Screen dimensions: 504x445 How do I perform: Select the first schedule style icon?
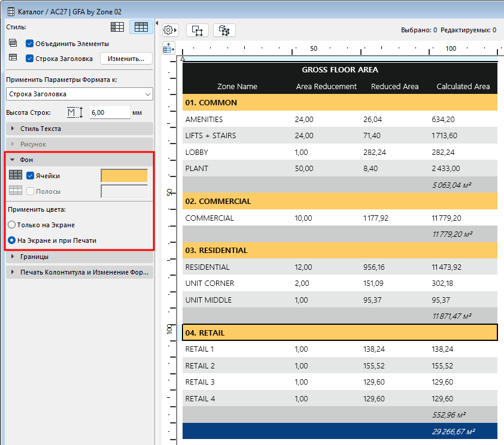pos(118,27)
